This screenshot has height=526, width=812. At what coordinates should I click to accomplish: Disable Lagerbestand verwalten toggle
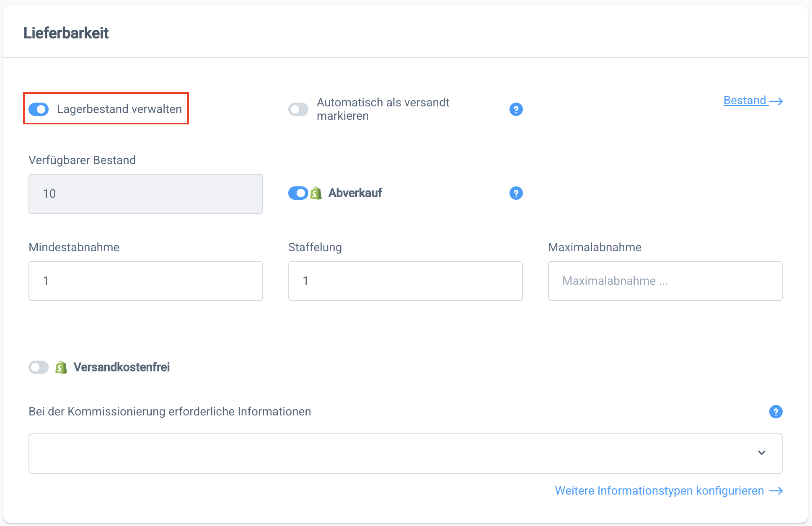click(39, 109)
